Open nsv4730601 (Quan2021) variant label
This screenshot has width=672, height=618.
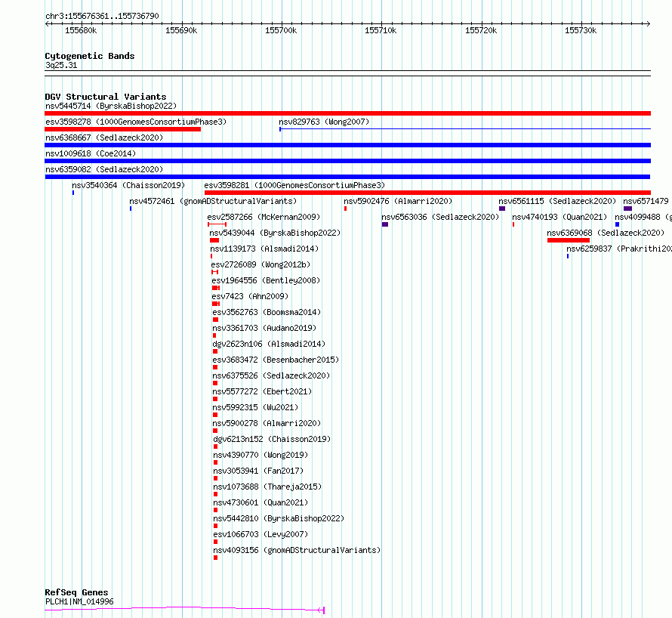point(260,502)
